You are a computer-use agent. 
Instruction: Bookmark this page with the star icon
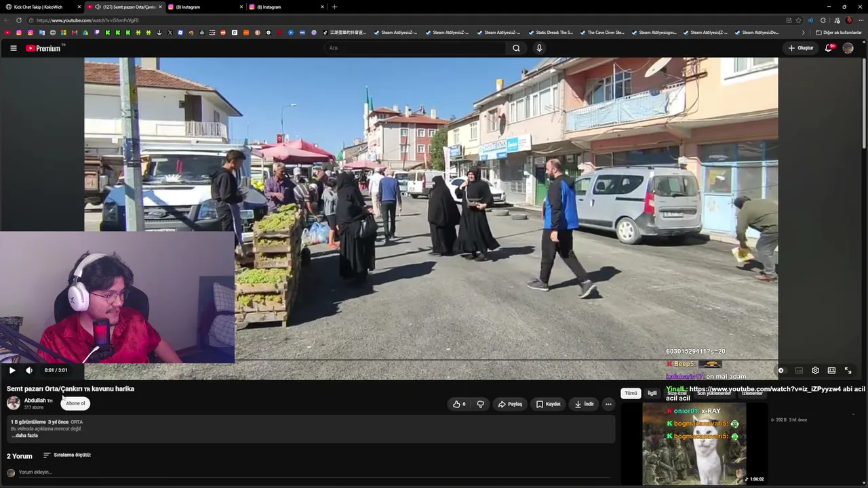pyautogui.click(x=798, y=20)
